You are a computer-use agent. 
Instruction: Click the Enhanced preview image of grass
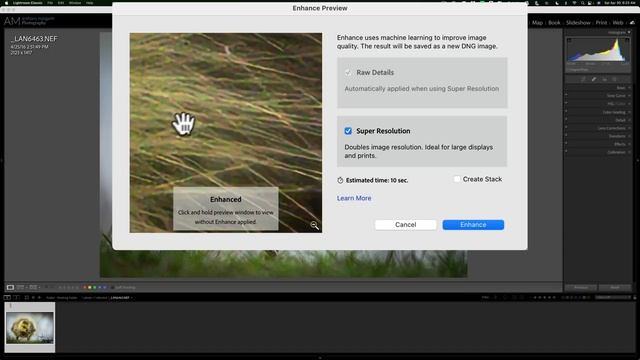pyautogui.click(x=226, y=133)
